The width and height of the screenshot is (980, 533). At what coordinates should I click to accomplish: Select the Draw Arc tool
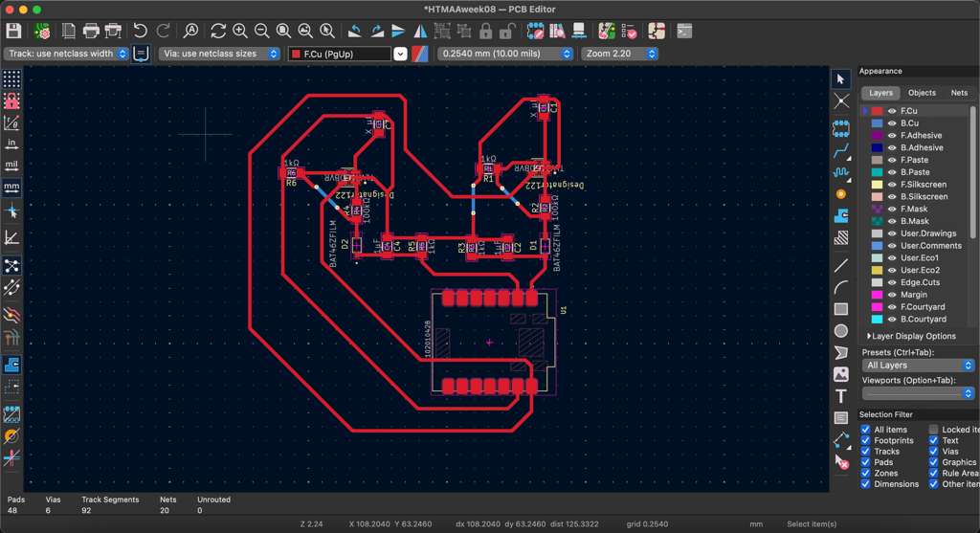pos(841,287)
